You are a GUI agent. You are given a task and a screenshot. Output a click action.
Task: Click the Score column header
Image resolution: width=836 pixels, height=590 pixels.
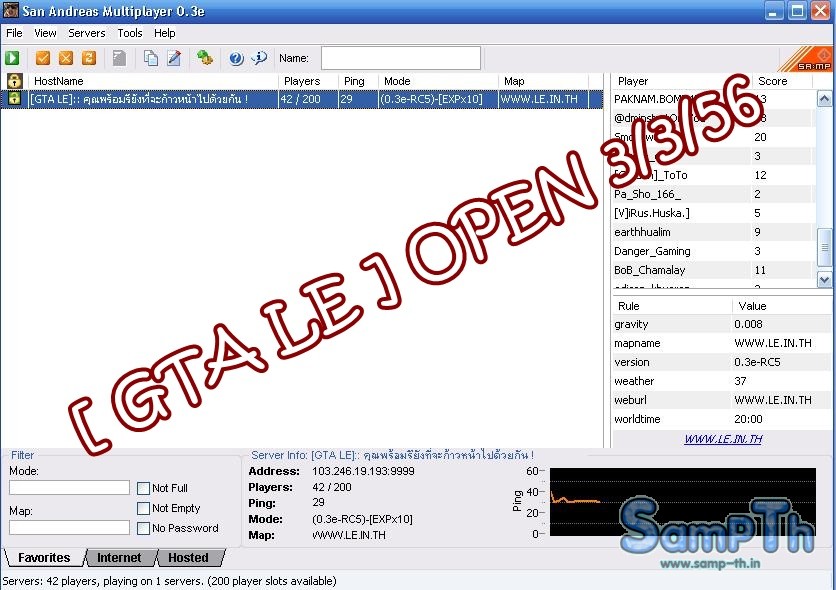782,81
